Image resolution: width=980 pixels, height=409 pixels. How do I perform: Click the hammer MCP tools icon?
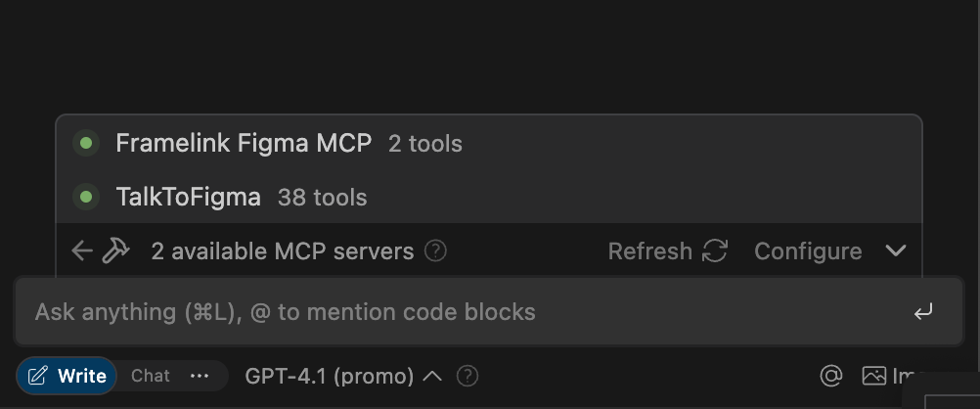pyautogui.click(x=115, y=251)
